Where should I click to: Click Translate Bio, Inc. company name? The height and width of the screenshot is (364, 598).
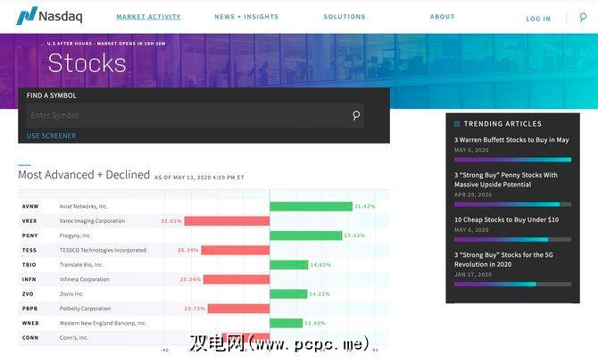tap(81, 264)
